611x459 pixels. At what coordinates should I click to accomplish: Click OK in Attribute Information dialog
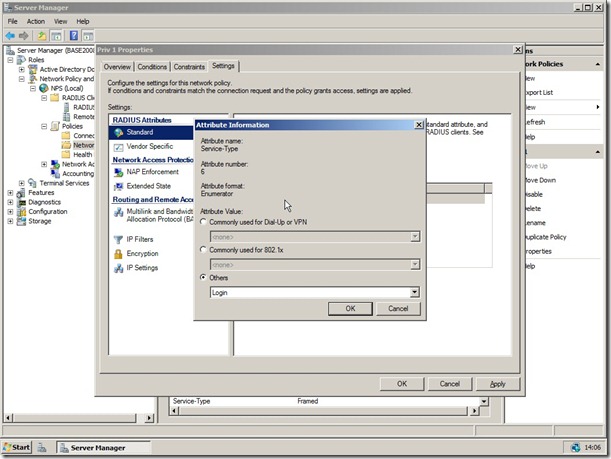pyautogui.click(x=350, y=309)
